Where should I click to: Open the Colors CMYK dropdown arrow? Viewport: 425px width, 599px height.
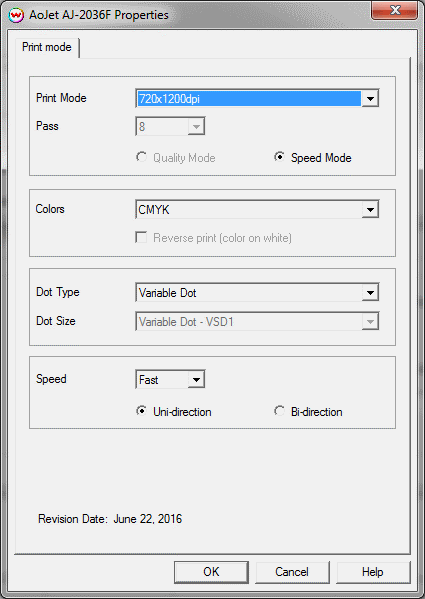pos(370,209)
